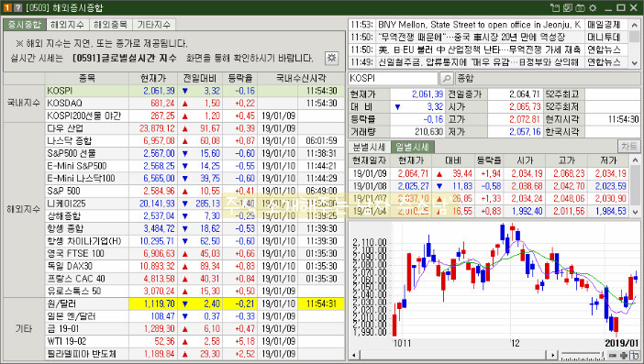The width and height of the screenshot is (644, 364).
Task: Zoom out the chart with minus icon
Action: click(x=613, y=356)
